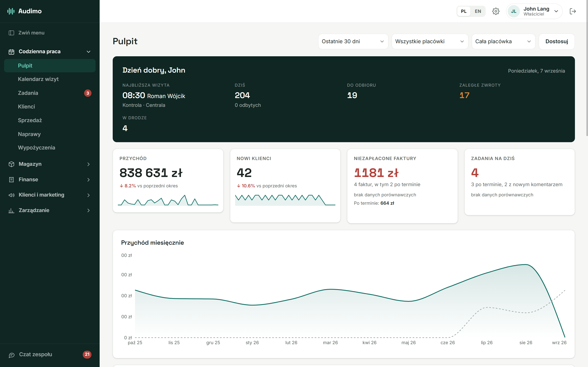This screenshot has width=588, height=367.
Task: Open settings via the gear icon
Action: coord(496,11)
